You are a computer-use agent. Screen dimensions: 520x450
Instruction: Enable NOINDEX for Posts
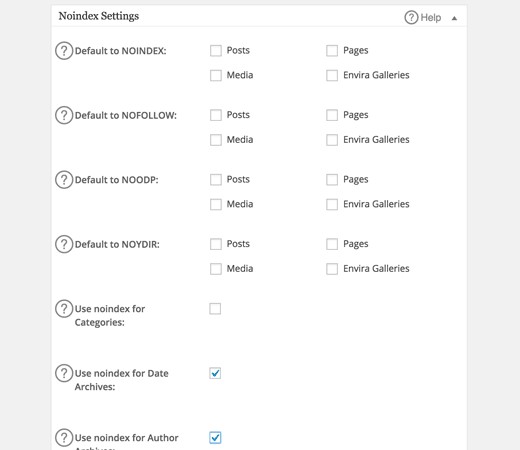pos(216,51)
